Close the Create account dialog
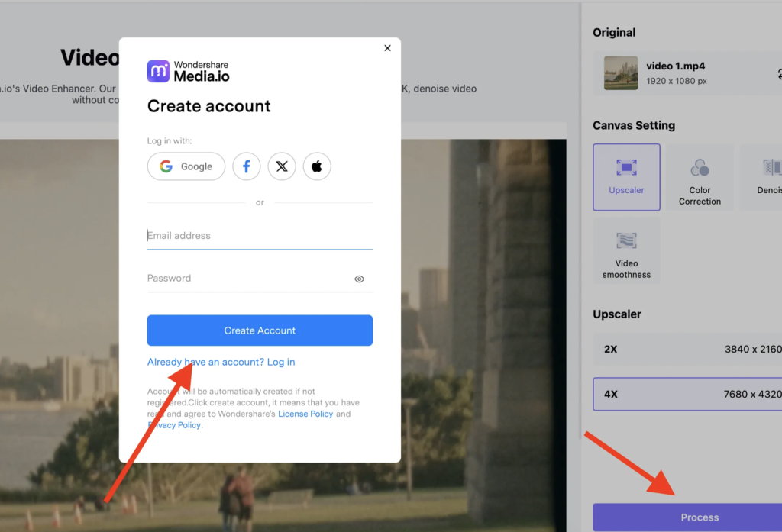 point(387,48)
